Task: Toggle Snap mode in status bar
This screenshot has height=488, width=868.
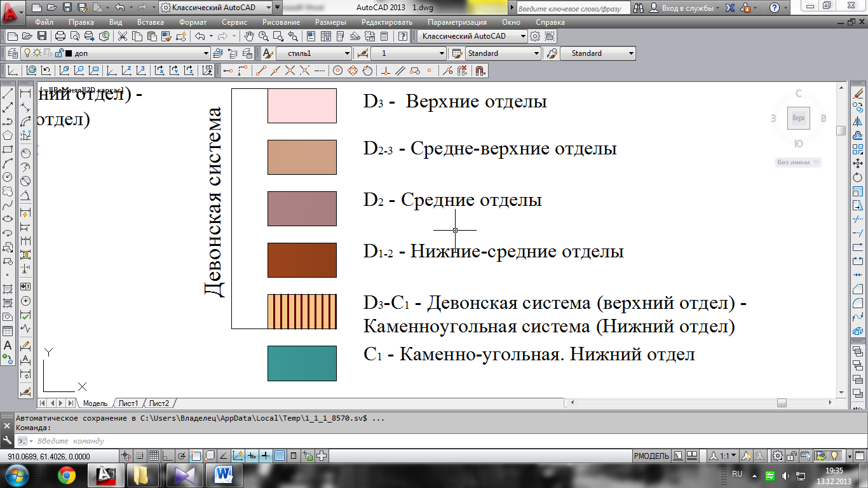Action: tap(140, 456)
